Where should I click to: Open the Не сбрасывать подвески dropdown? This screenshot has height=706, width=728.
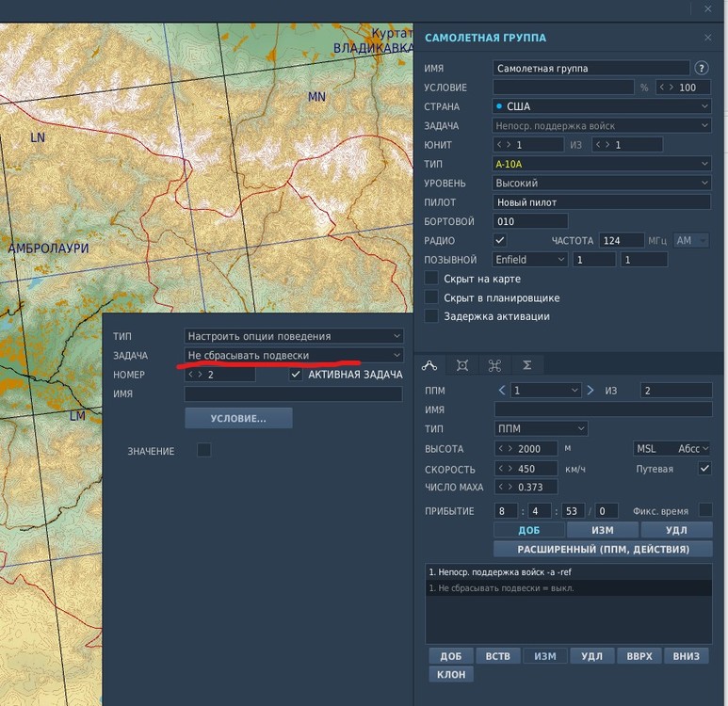click(294, 355)
